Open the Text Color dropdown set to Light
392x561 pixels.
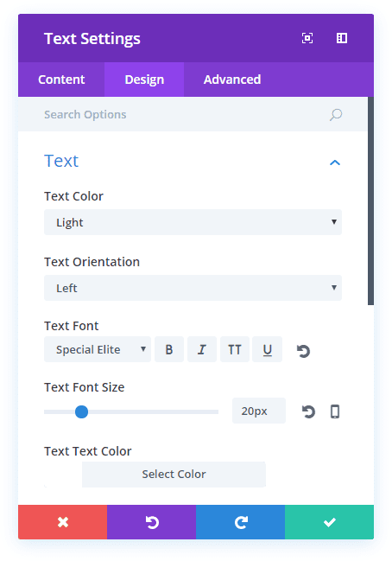[x=193, y=222]
